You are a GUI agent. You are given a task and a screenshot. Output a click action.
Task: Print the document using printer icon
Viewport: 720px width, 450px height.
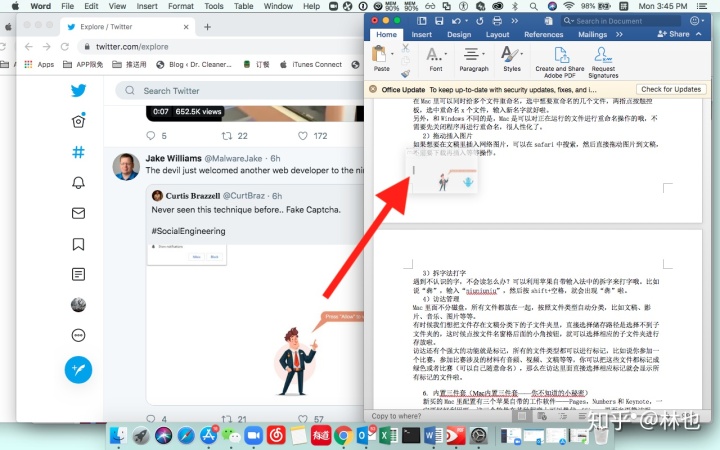pyautogui.click(x=497, y=21)
